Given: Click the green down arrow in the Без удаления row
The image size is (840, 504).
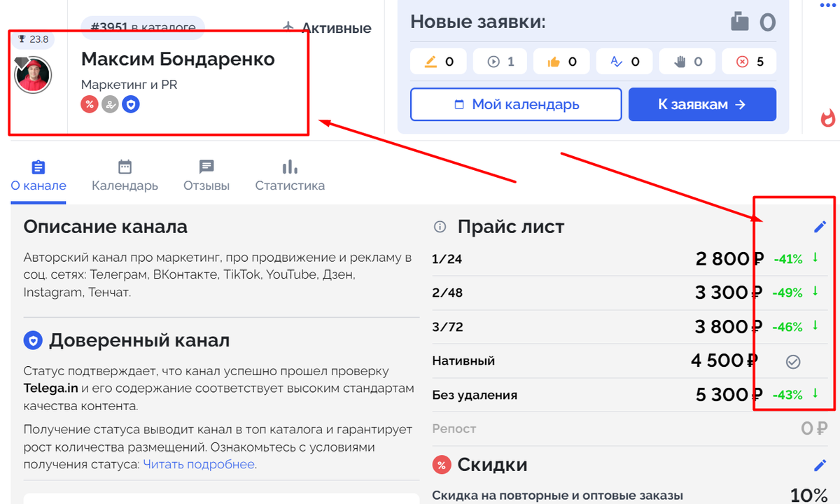Looking at the screenshot, I should (815, 393).
